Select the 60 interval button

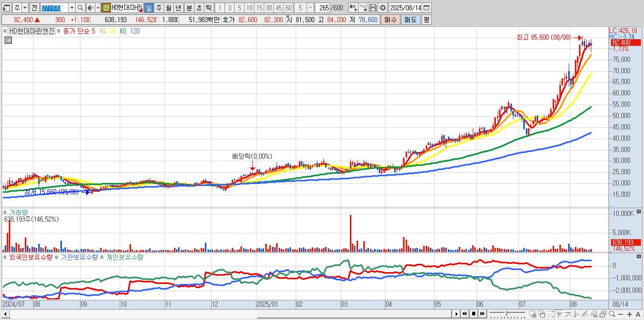[288, 8]
